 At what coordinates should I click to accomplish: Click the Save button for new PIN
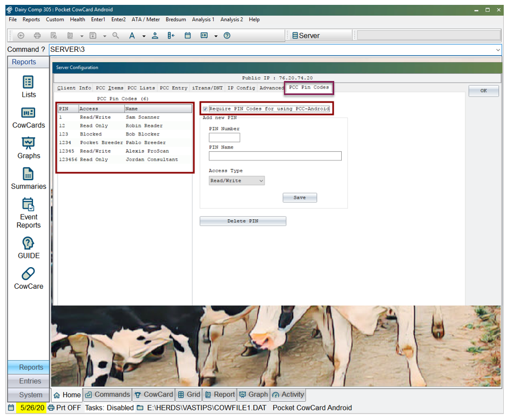300,198
